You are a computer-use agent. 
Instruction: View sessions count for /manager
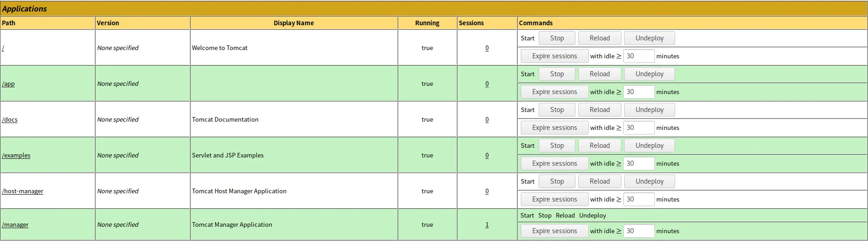click(487, 224)
